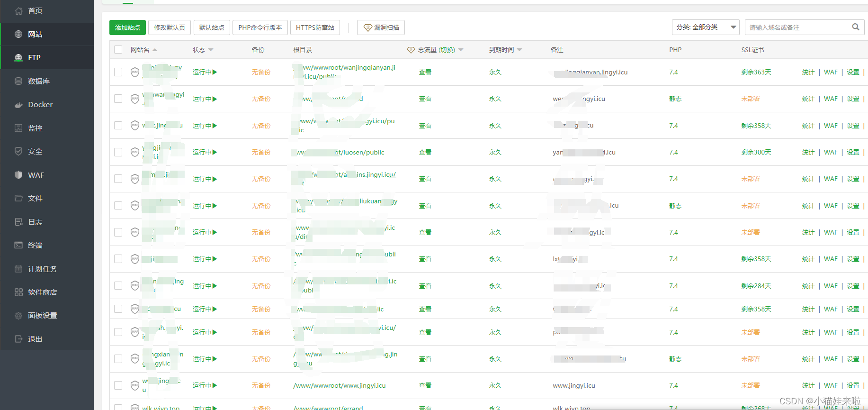
Task: Click 统计 link in 剩余363天 row
Action: pyautogui.click(x=808, y=72)
